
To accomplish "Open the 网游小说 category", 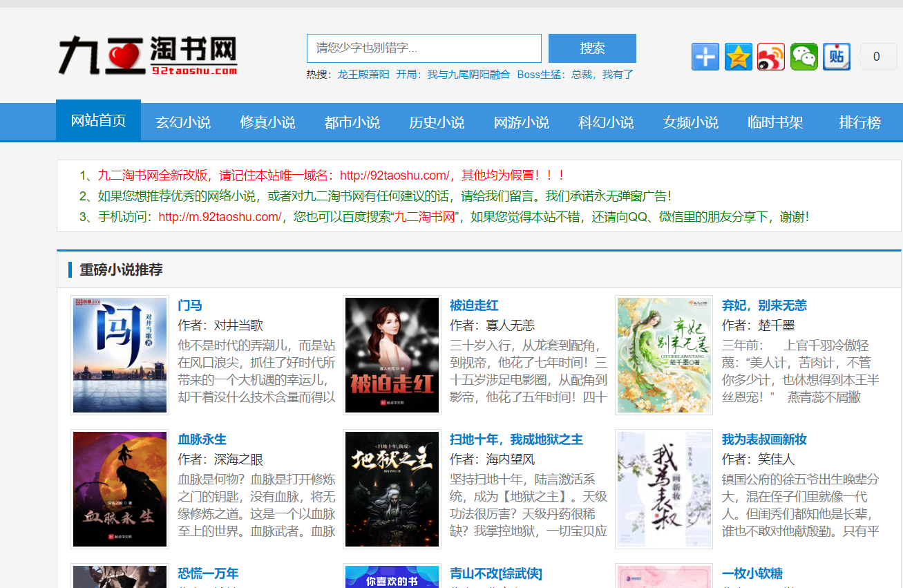I will (522, 122).
